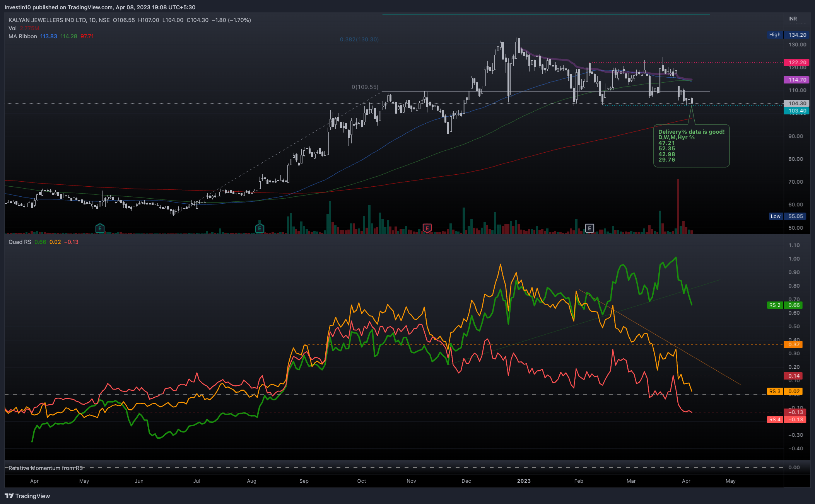Click the Vol indicator label
Screen dimensions: 815x504
click(x=12, y=28)
